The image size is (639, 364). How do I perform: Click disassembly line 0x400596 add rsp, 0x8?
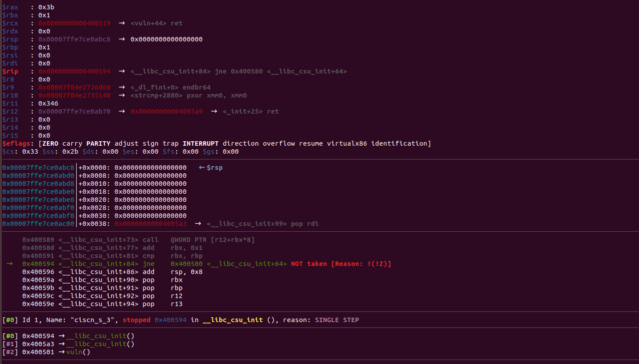tap(112, 272)
